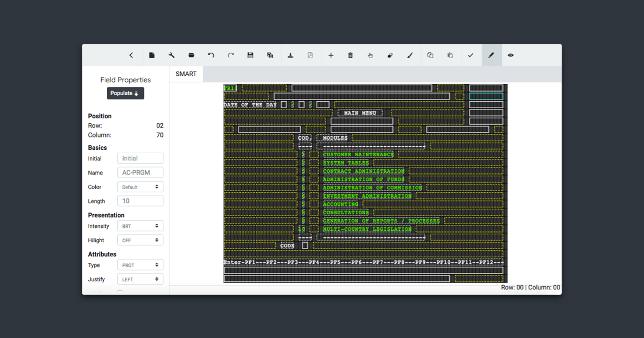Viewport: 644px width, 338px height.
Task: Toggle screen preview with the eye icon
Action: coord(511,55)
